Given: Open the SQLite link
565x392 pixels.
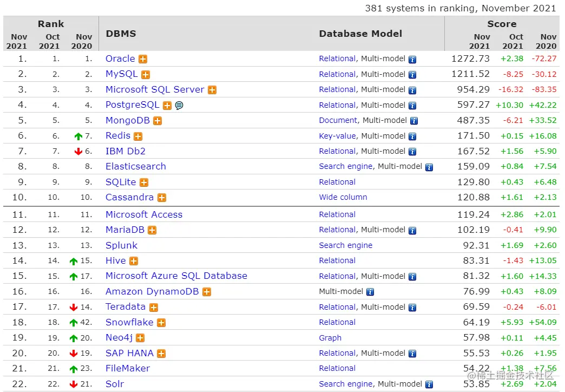Looking at the screenshot, I should point(121,182).
